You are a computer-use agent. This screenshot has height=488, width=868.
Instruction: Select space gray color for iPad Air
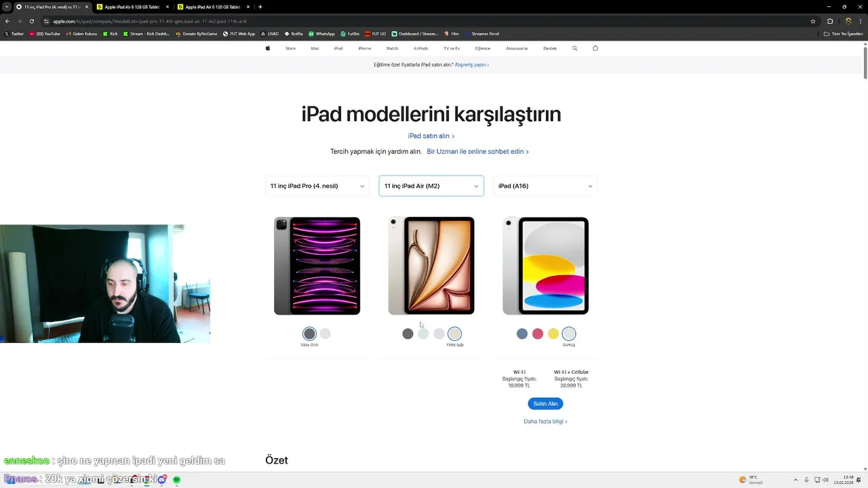pos(408,333)
